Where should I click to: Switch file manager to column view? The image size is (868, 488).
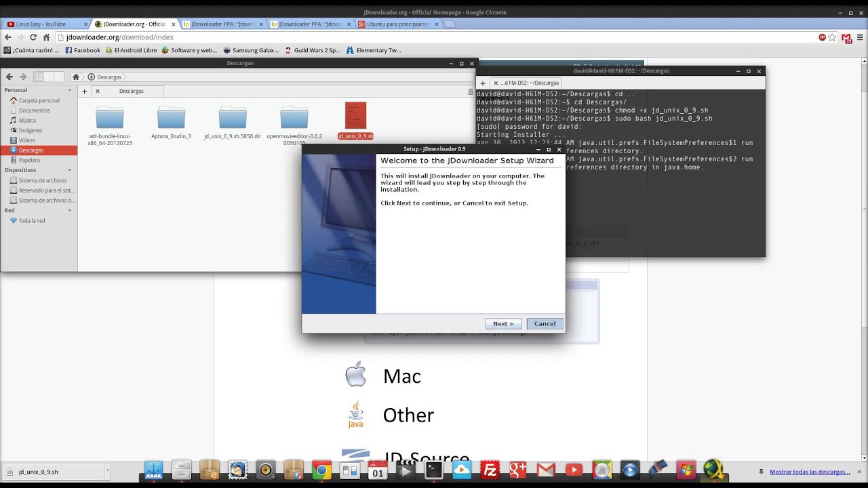pyautogui.click(x=59, y=77)
